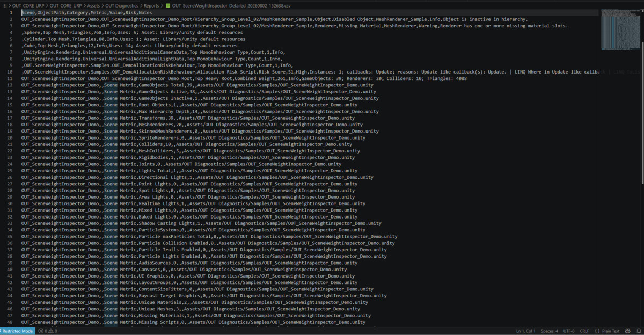Click the 'UI Graphics,0' row
The width and height of the screenshot is (644, 335).
(x=188, y=276)
